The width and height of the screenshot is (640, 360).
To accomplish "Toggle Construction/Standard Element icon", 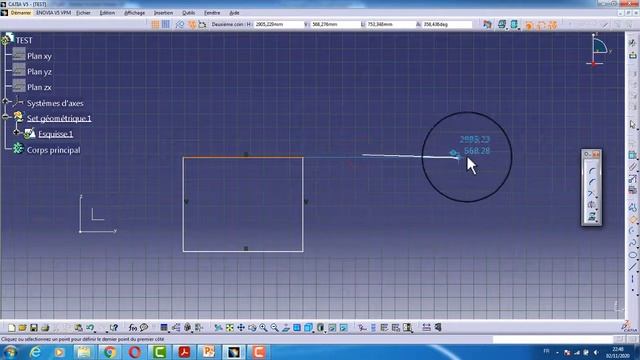I will click(x=180, y=24).
